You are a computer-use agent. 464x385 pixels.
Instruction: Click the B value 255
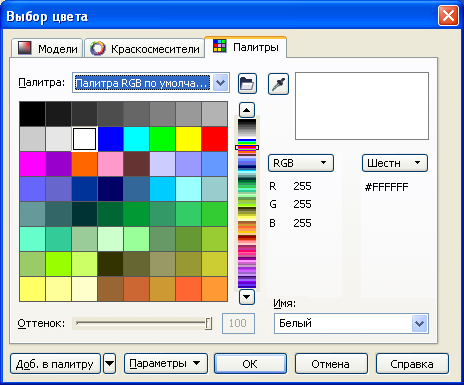tap(302, 223)
